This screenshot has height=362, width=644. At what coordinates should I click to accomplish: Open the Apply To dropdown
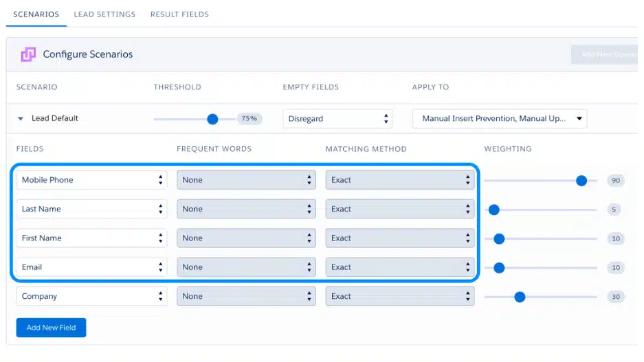tap(500, 119)
